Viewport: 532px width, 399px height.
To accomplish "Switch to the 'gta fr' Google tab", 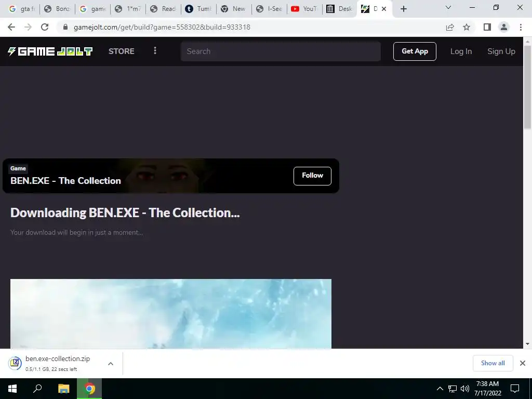I will tap(22, 9).
